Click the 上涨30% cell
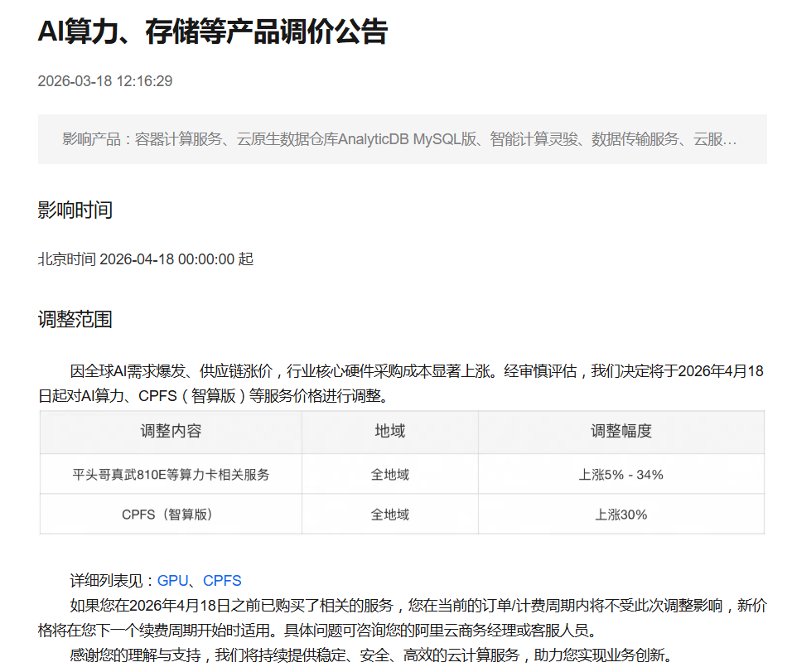Image resolution: width=792 pixels, height=672 pixels. (x=621, y=515)
